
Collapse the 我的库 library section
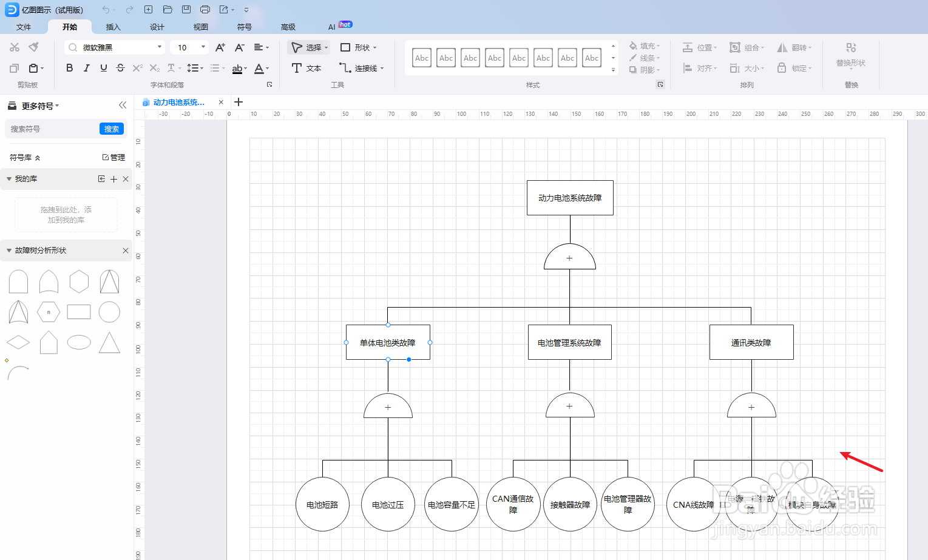pos(9,179)
